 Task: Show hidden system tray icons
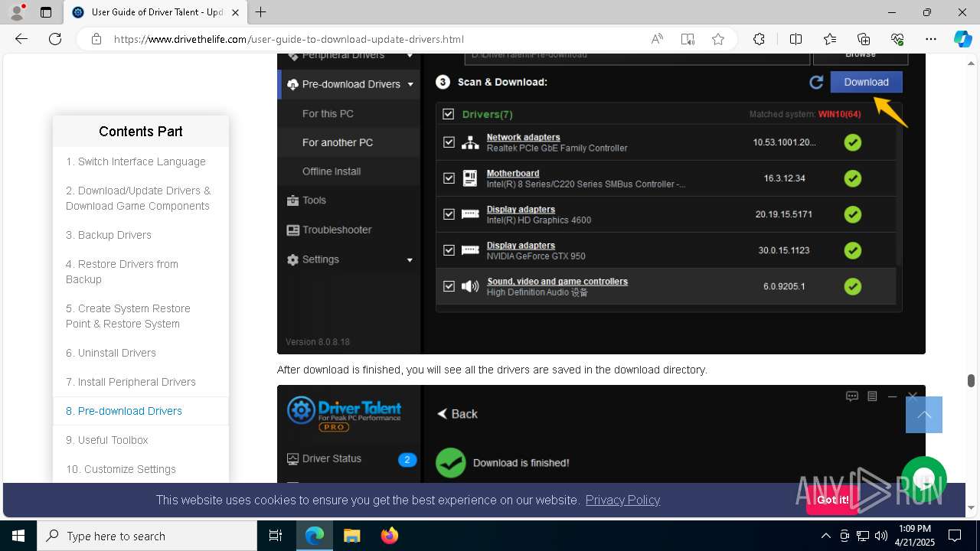[x=826, y=536]
